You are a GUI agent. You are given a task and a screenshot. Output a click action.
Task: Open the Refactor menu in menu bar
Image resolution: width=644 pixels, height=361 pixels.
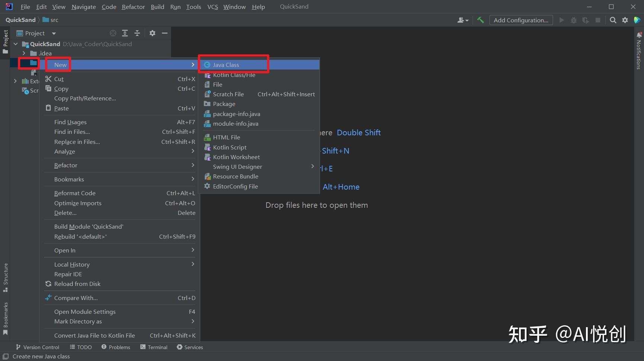point(133,7)
